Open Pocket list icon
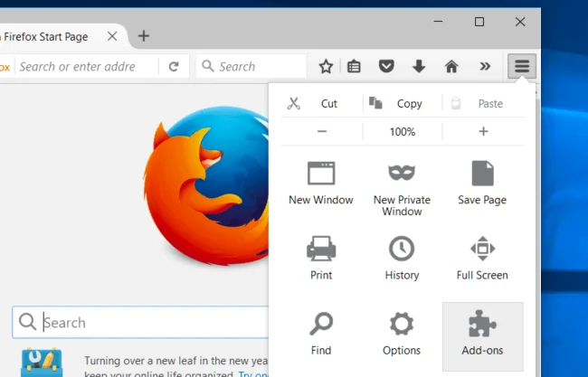588x377 pixels. tap(386, 66)
